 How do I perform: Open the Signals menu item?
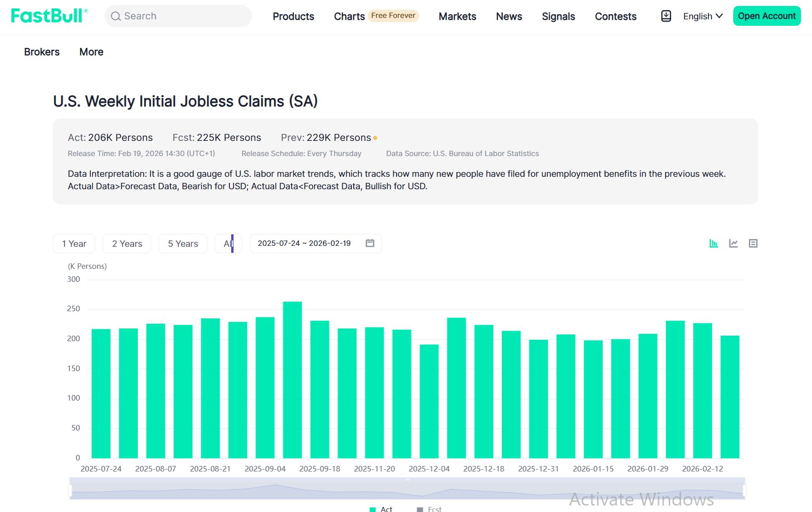pos(558,17)
